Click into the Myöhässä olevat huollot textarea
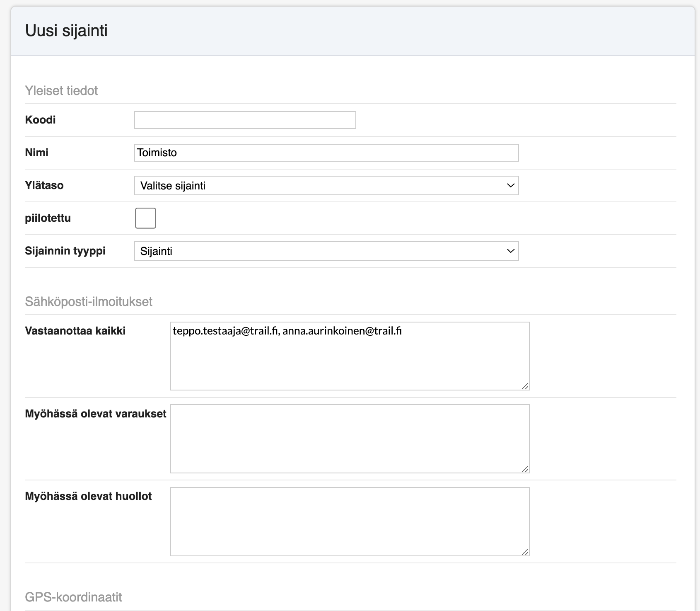This screenshot has height=611, width=700. point(350,521)
